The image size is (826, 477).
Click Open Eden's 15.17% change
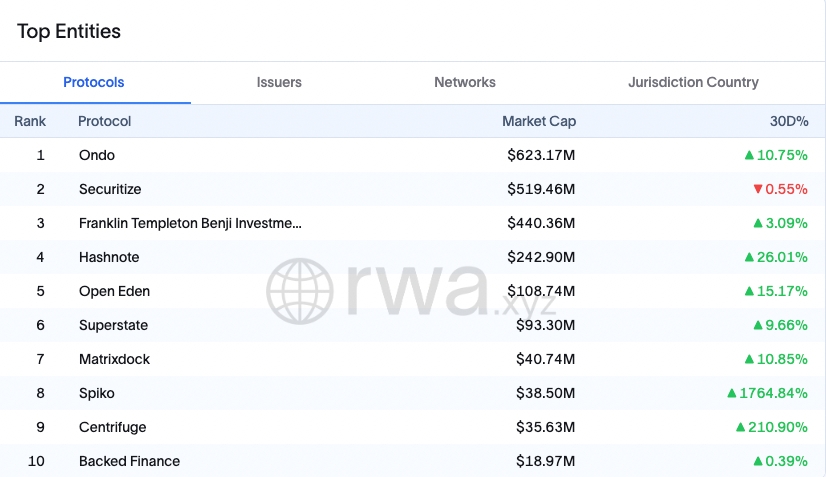click(x=776, y=291)
